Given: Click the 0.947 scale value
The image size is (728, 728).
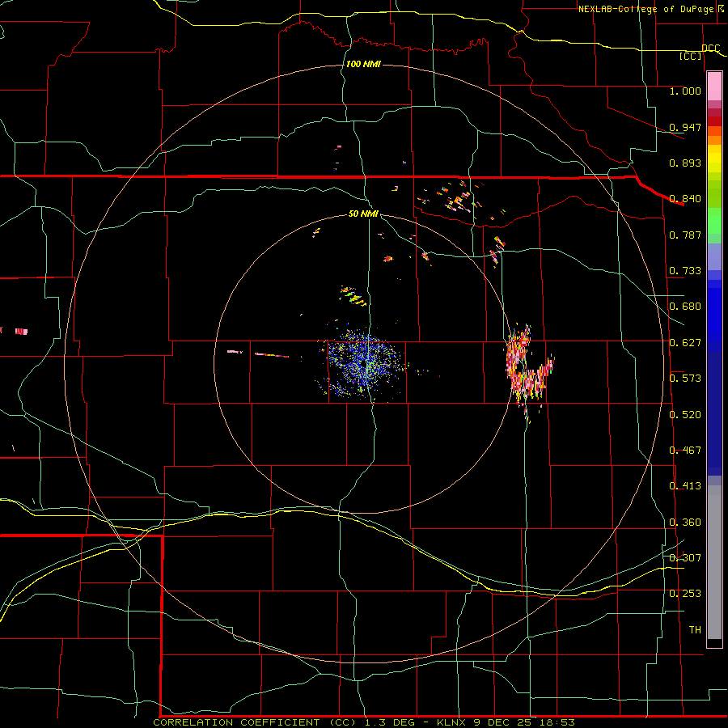Looking at the screenshot, I should click(x=685, y=127).
